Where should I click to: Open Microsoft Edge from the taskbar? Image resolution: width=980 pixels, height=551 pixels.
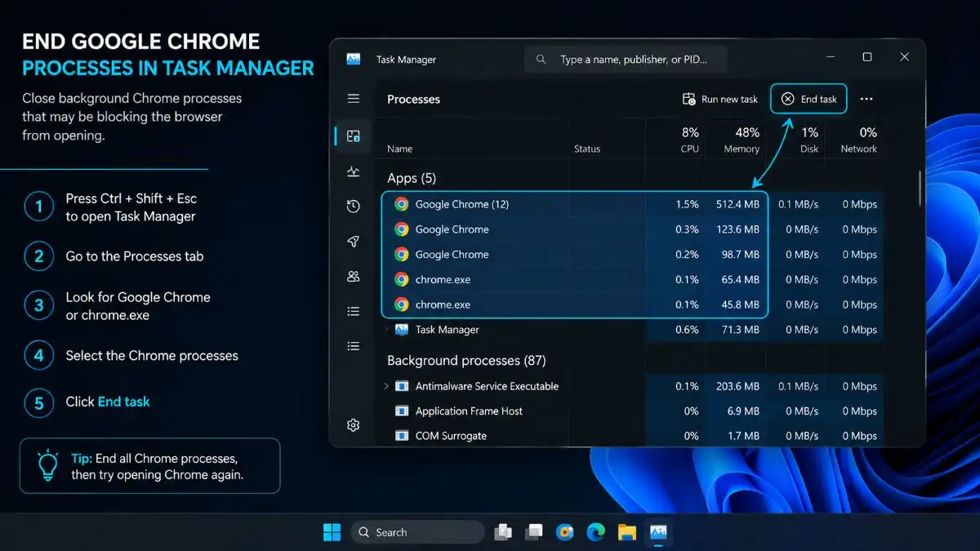coord(595,532)
